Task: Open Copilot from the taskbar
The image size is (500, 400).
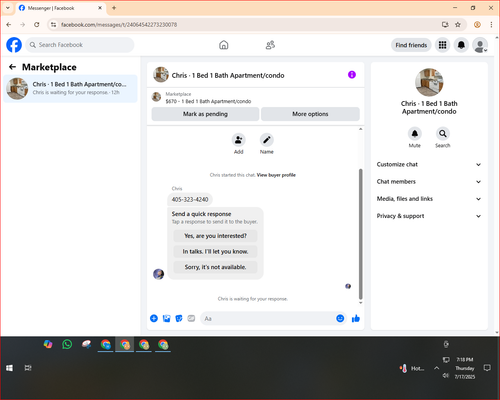Action: [48, 344]
